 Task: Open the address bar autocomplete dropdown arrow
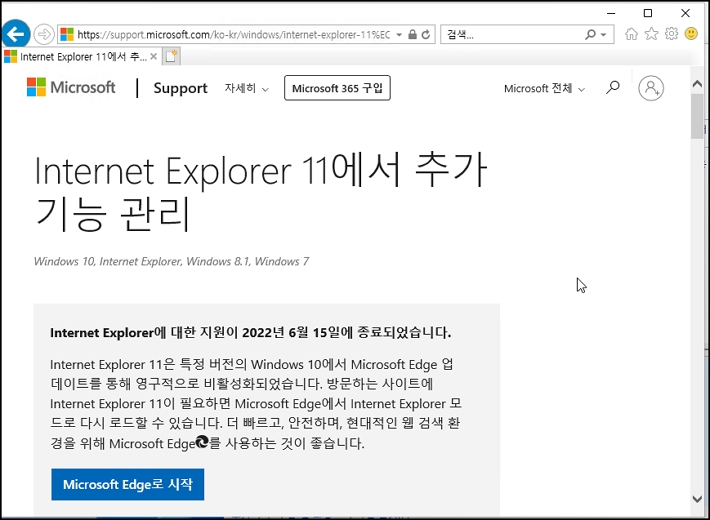pyautogui.click(x=399, y=34)
